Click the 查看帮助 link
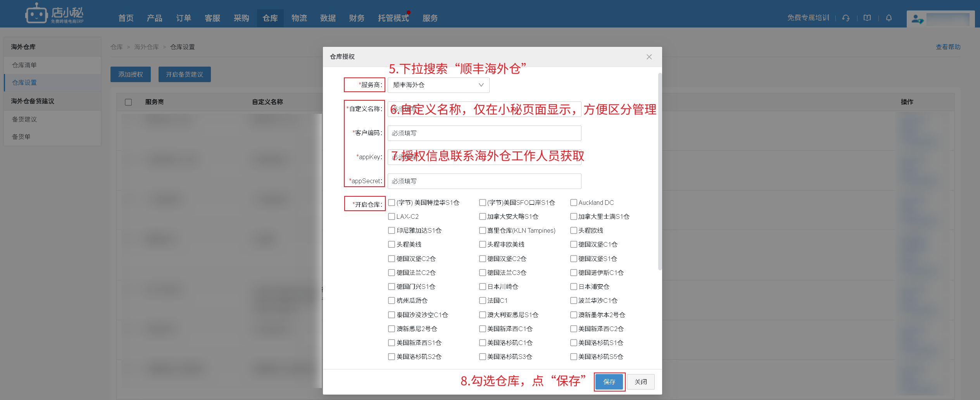 coord(948,47)
